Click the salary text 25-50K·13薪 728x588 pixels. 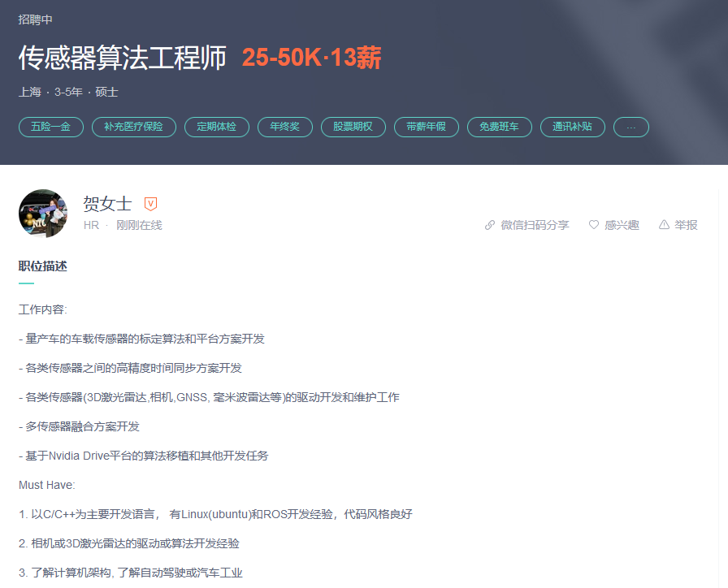311,58
